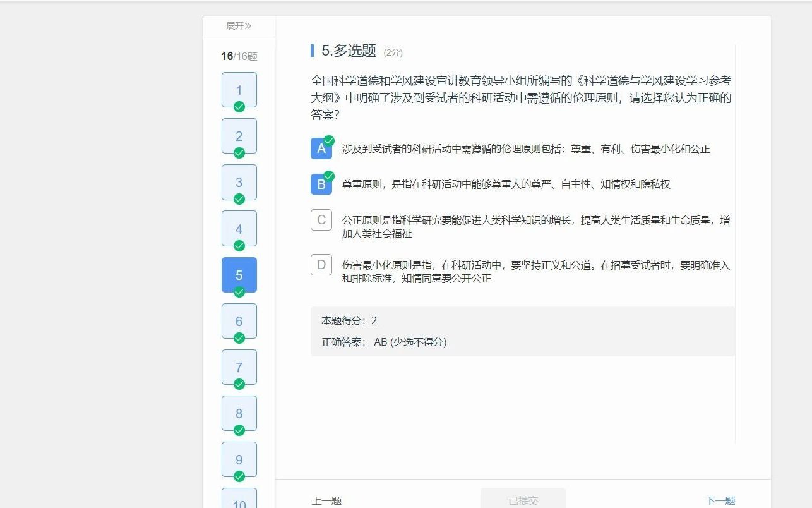This screenshot has width=812, height=508.
Task: Click the 16/16题 progress counter
Action: point(239,56)
